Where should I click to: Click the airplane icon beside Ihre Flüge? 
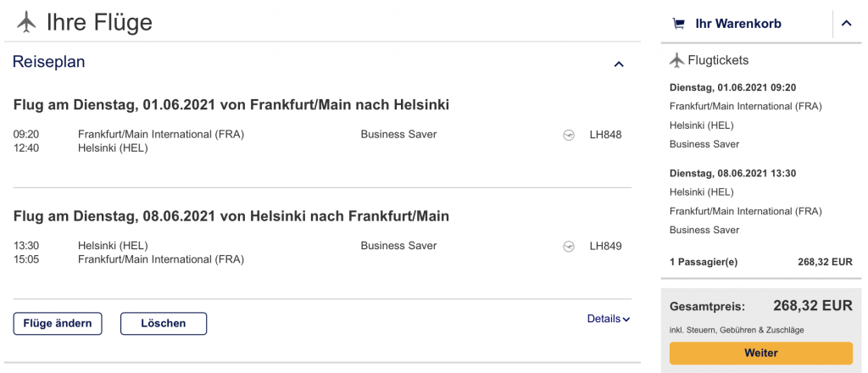(x=26, y=22)
